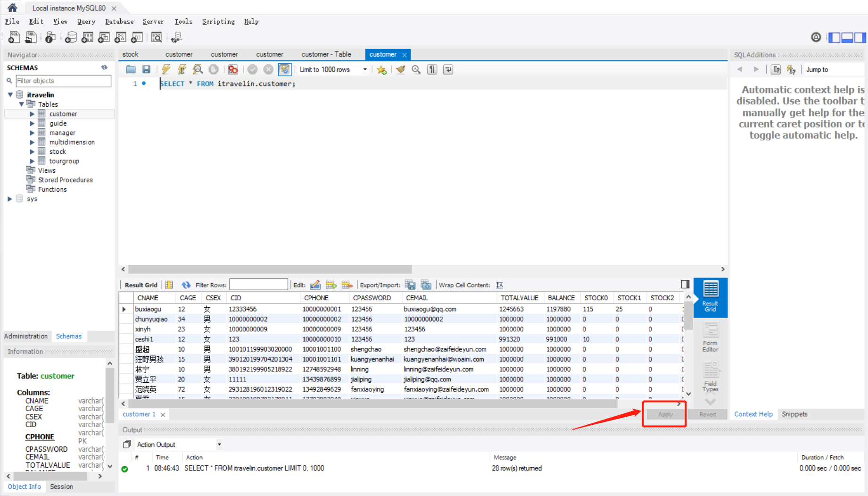868x496 pixels.
Task: Toggle stop-on-error execution button
Action: tap(232, 69)
